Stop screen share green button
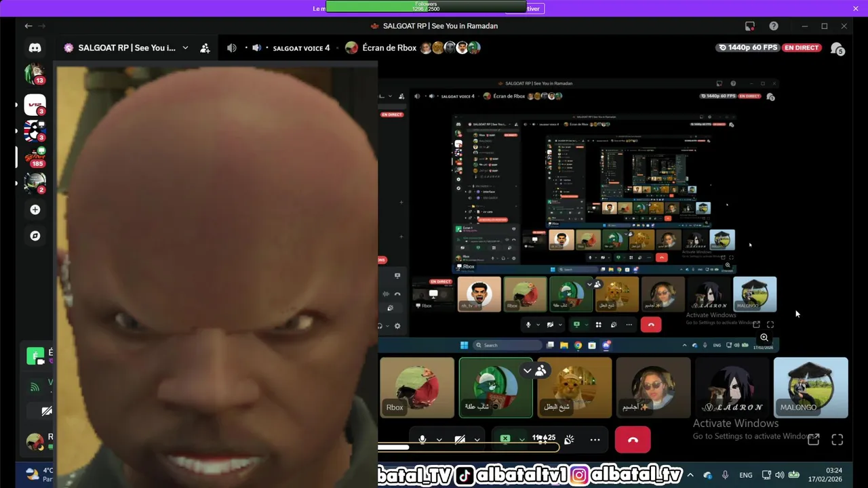The image size is (868, 488). click(505, 439)
